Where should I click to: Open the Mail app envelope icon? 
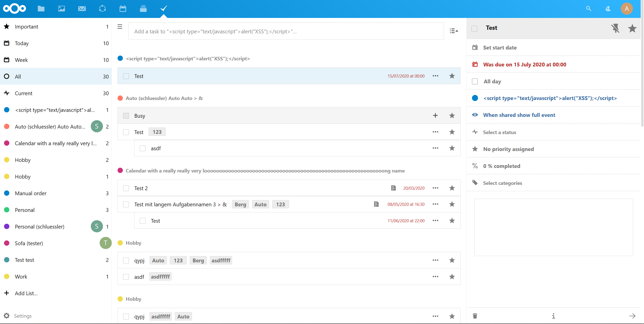click(82, 9)
